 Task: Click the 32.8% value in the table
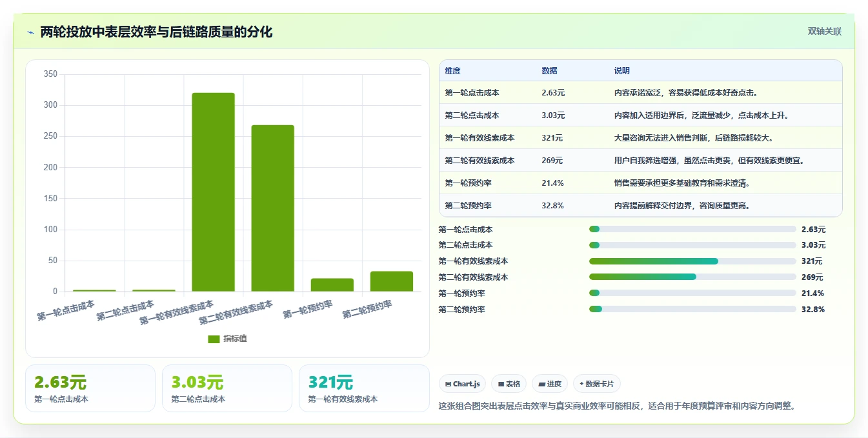tap(553, 206)
